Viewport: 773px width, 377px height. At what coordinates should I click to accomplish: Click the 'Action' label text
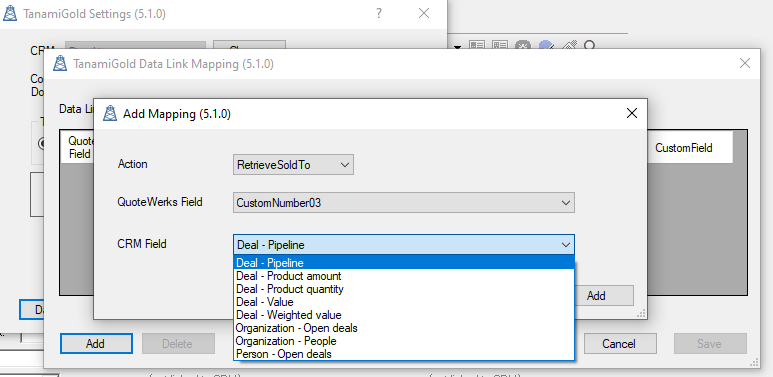[132, 164]
